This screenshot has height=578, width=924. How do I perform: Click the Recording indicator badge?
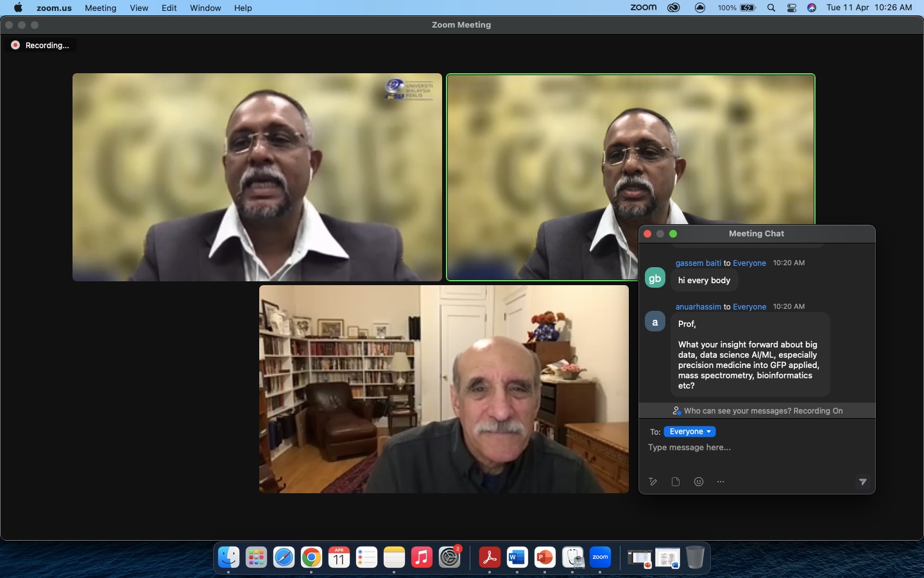click(x=40, y=46)
